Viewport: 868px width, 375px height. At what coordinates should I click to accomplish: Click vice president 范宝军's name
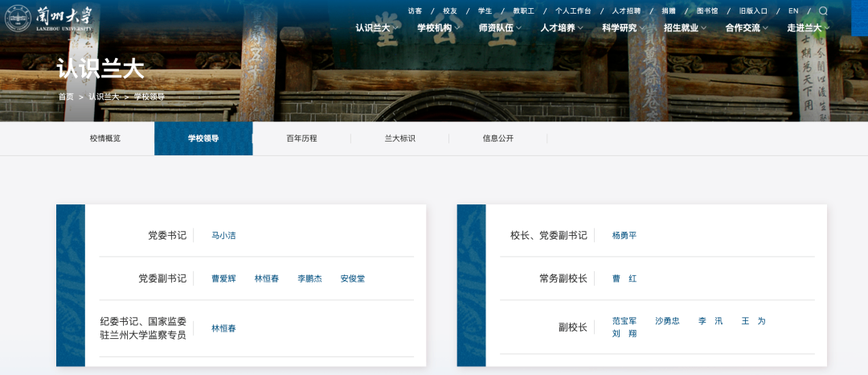(x=624, y=320)
